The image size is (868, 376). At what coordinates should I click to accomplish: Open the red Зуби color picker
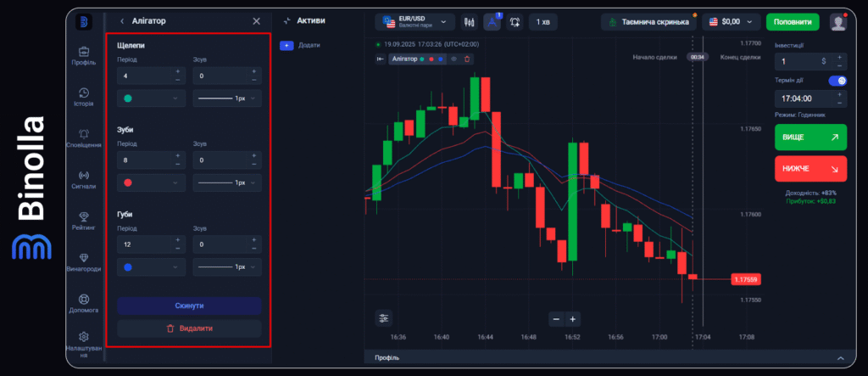pyautogui.click(x=151, y=182)
